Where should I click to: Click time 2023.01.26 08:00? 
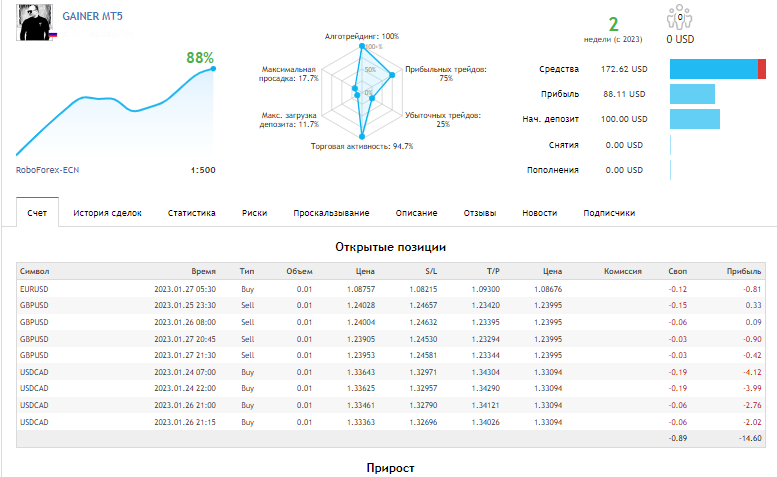[185, 322]
